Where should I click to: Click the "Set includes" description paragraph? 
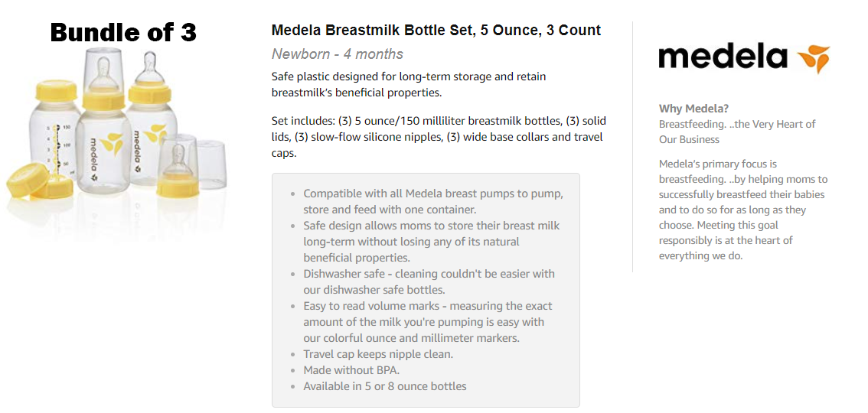(x=439, y=137)
